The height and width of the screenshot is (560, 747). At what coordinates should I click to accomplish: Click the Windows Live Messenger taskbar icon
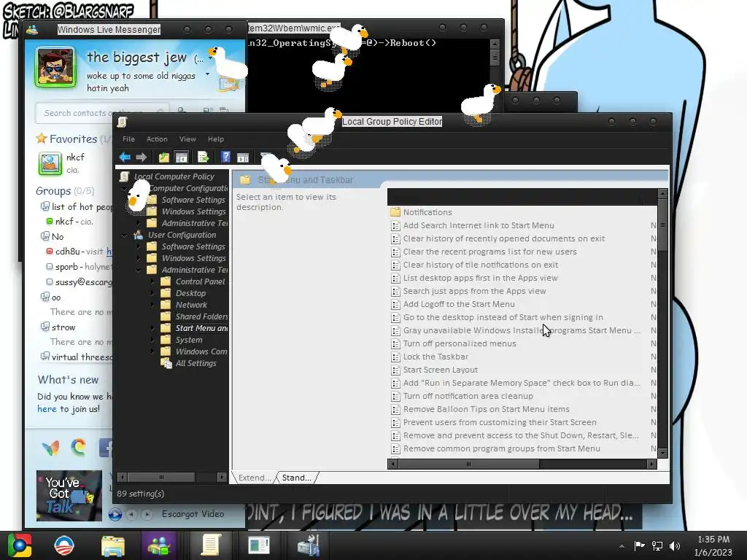coord(160,545)
